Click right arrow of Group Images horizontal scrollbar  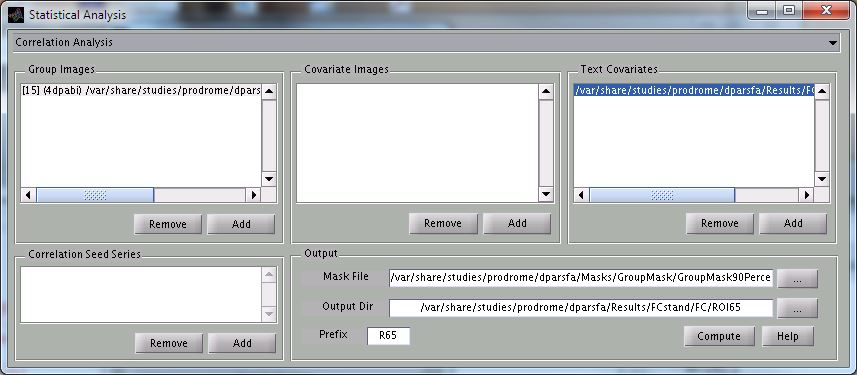tap(253, 195)
